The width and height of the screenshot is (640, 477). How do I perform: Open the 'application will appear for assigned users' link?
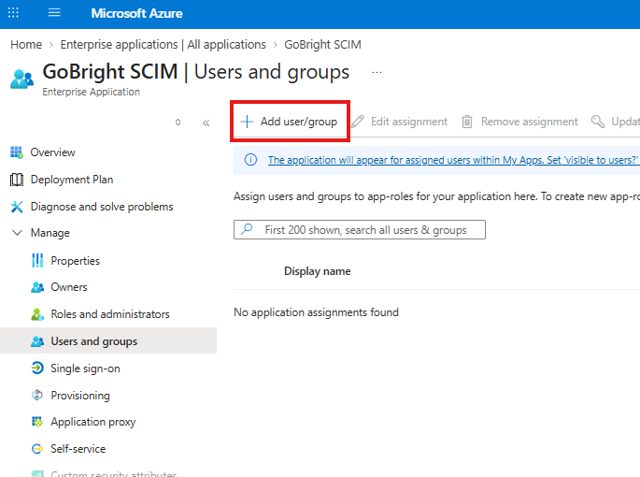click(454, 160)
